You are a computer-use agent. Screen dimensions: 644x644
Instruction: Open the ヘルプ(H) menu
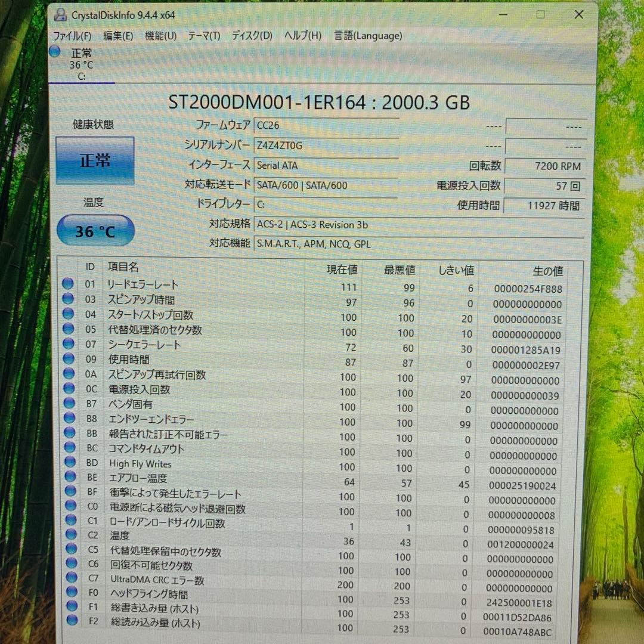(301, 36)
